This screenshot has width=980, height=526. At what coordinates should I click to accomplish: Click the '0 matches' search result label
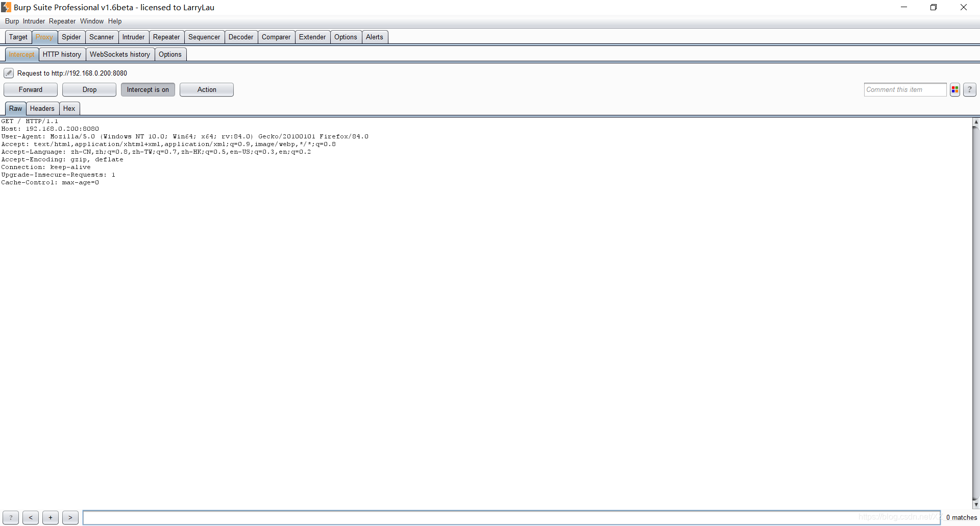(x=962, y=518)
